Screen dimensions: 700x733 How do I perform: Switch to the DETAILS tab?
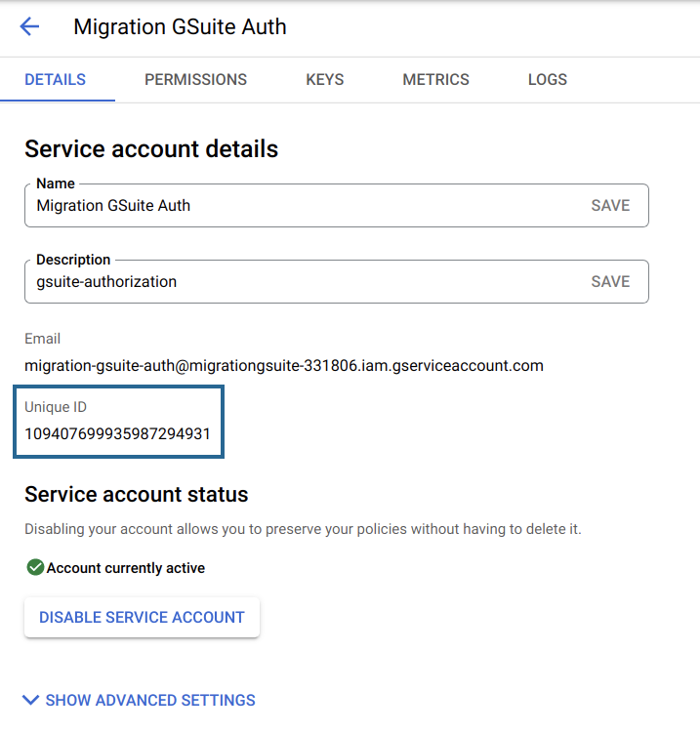pos(56,79)
